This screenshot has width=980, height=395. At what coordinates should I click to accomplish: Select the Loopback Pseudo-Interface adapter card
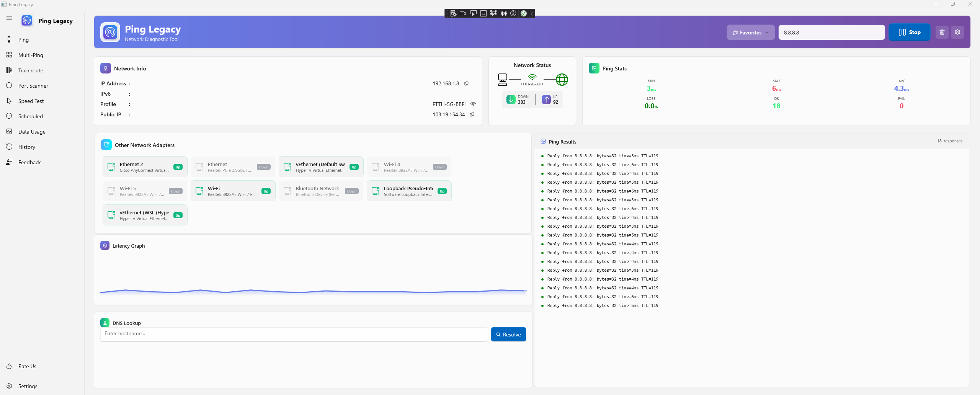coord(409,191)
